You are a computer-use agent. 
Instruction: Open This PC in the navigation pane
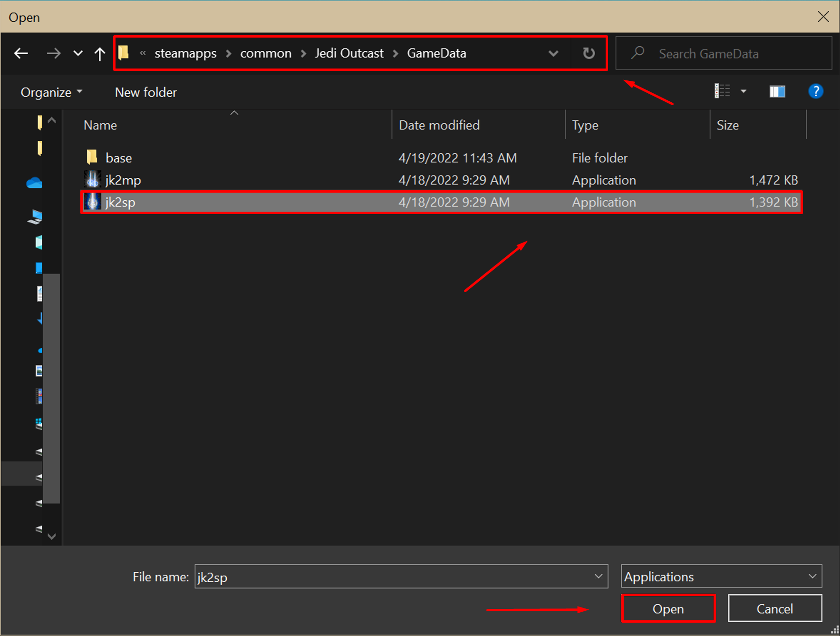coord(35,217)
